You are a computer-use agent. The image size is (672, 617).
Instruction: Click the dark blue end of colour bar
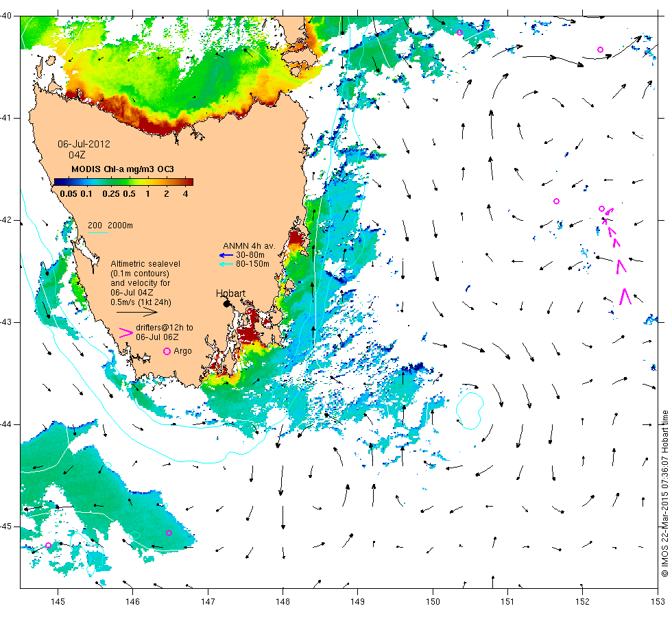coord(58,182)
